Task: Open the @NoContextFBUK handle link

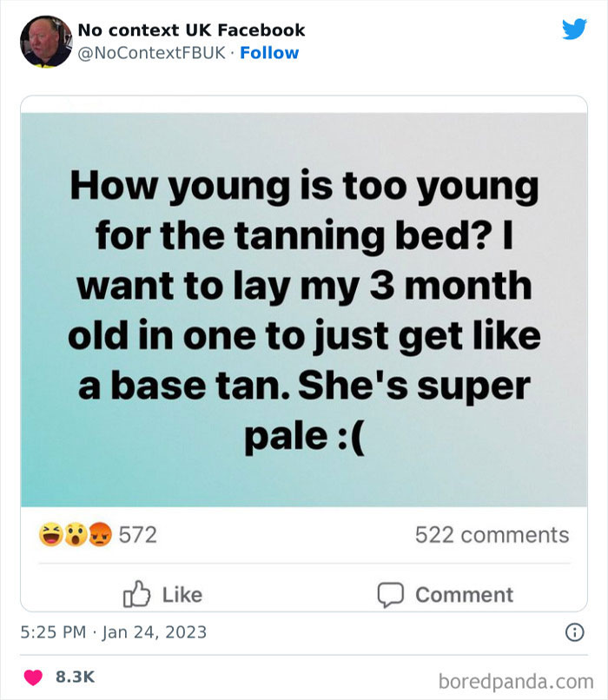Action: point(152,53)
